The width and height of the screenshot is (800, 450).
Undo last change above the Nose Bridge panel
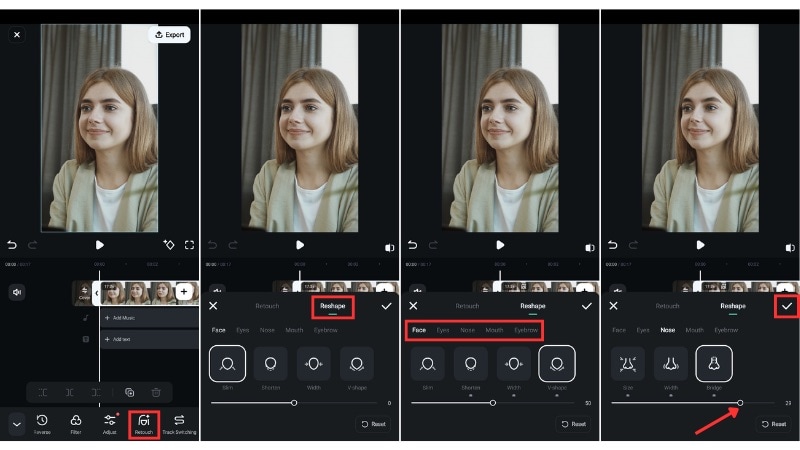[613, 245]
